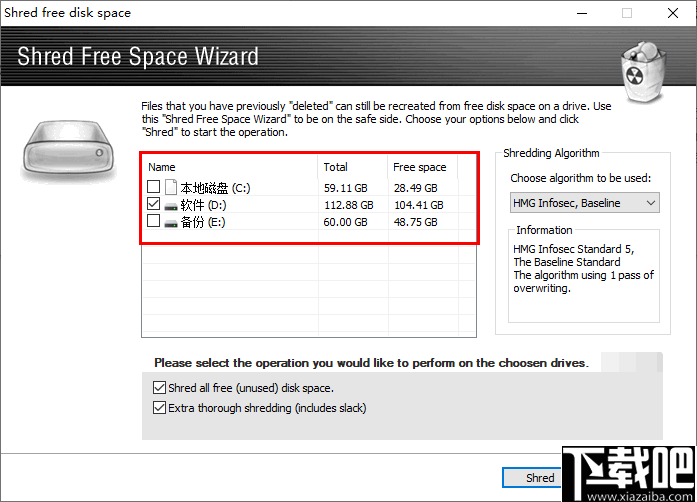The height and width of the screenshot is (502, 697).
Task: Uncheck the 软件 (D:) drive checkbox
Action: pyautogui.click(x=153, y=204)
